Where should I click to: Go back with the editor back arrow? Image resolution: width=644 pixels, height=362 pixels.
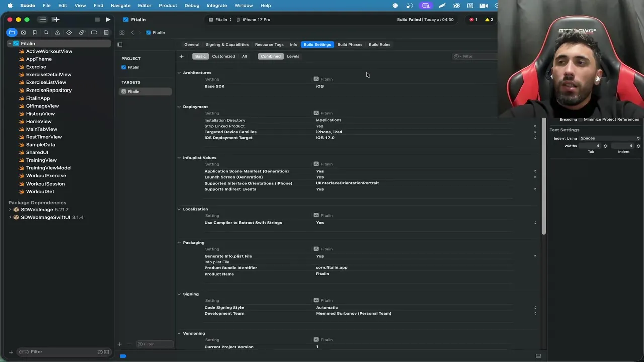[x=132, y=32]
